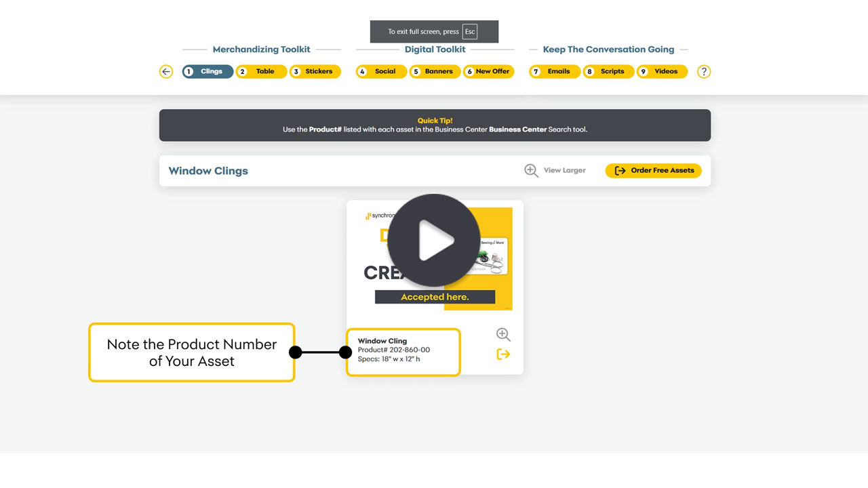Switch to the Stickers tab

315,72
